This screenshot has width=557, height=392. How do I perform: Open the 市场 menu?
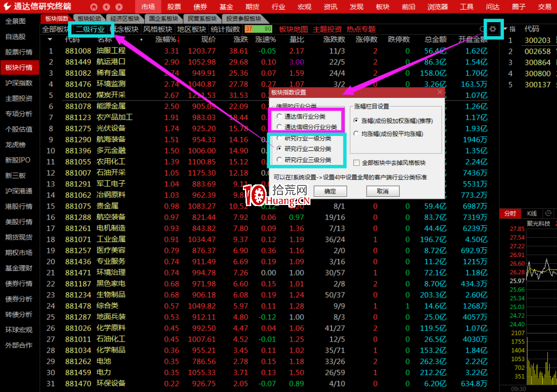pos(148,7)
